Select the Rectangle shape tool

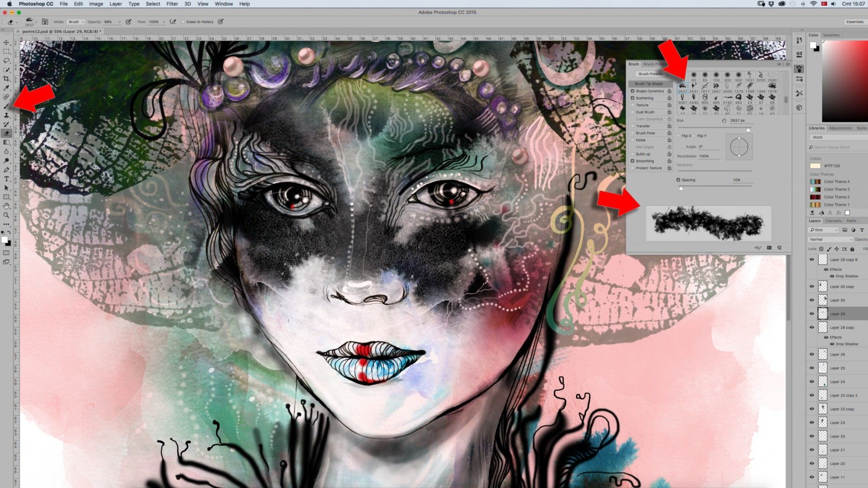pyautogui.click(x=6, y=197)
